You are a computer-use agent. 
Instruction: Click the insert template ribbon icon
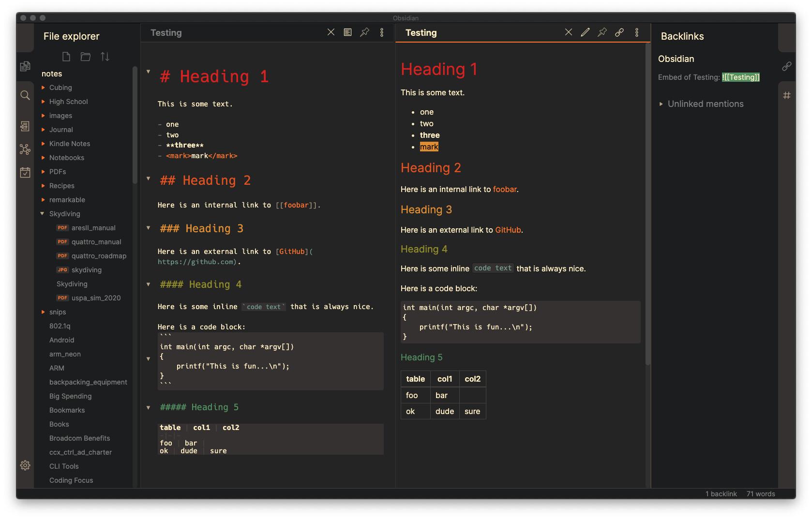click(25, 126)
